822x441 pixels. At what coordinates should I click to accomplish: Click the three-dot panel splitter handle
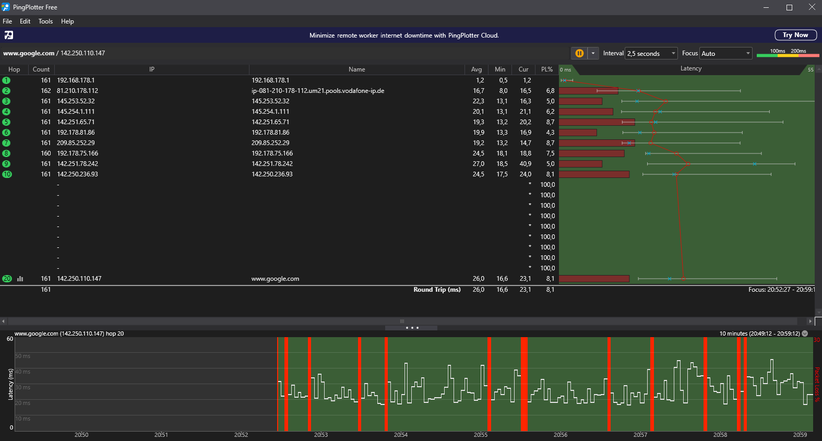tap(411, 327)
